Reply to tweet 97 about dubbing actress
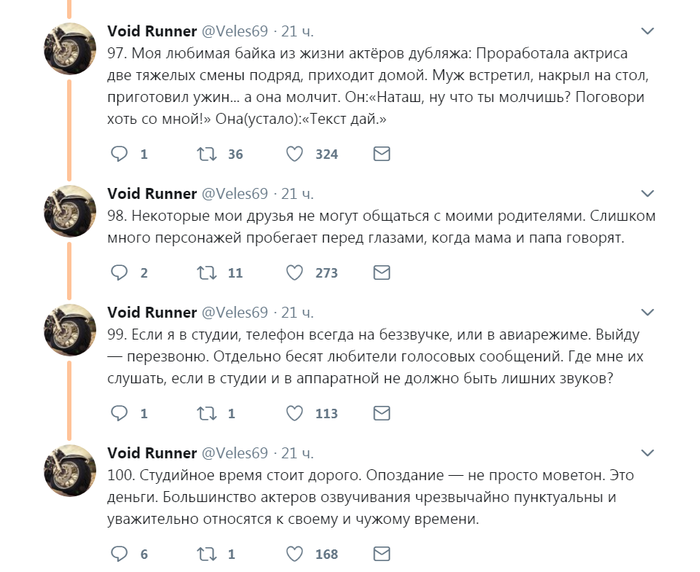This screenshot has height=572, width=700. click(119, 154)
